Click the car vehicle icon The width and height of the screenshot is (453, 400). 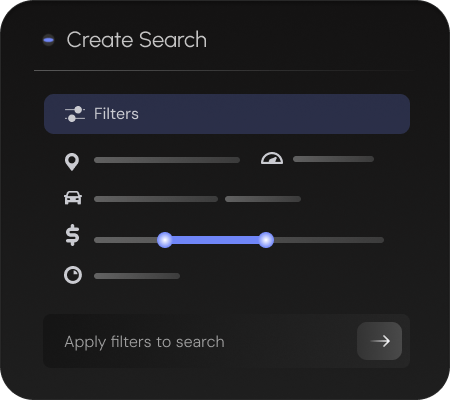pyautogui.click(x=73, y=198)
